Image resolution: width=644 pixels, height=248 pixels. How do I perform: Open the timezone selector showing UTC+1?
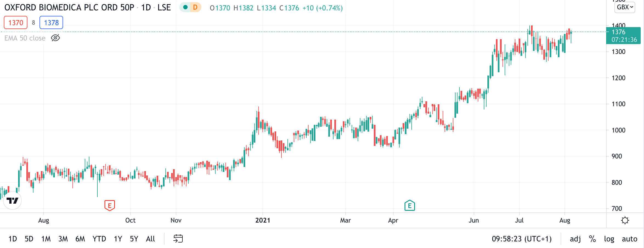coord(521,239)
